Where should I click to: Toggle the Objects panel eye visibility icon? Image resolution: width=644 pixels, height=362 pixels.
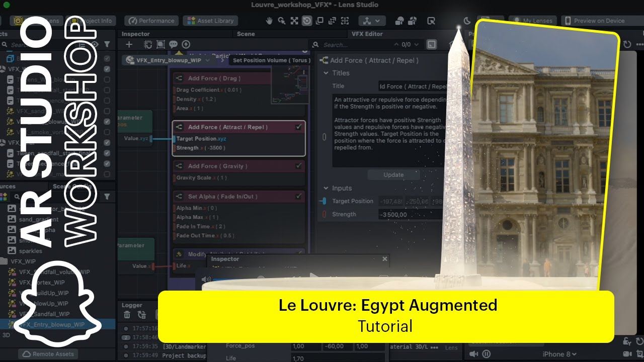pyautogui.click(x=95, y=44)
